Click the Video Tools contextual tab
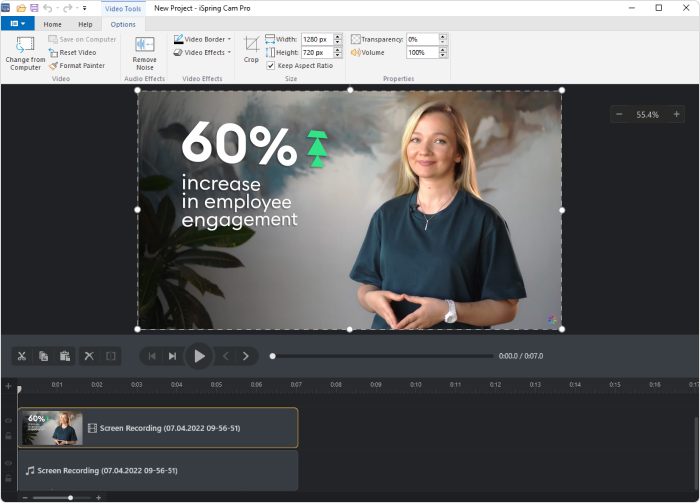Screen dimensions: 700x503 point(123,8)
